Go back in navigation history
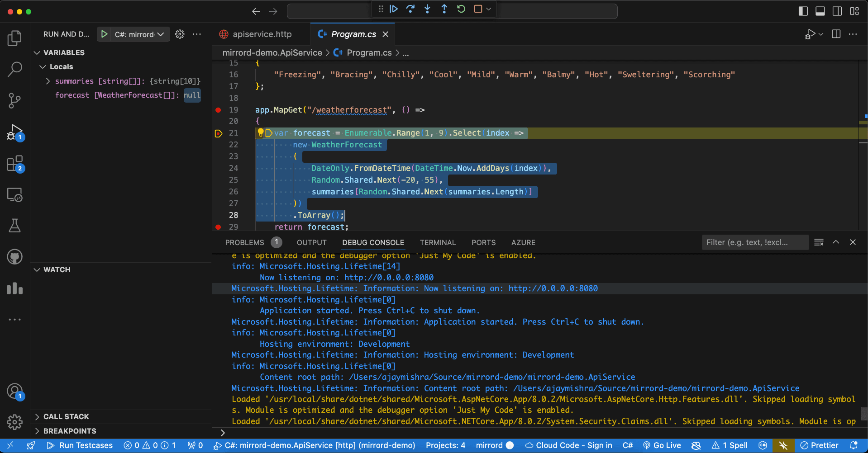Viewport: 868px width, 453px height. pos(256,11)
